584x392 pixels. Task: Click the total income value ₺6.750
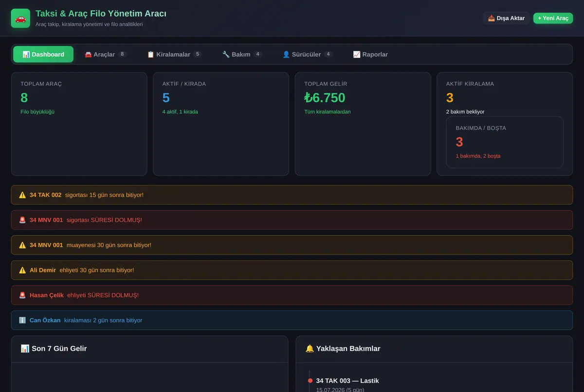coord(325,98)
